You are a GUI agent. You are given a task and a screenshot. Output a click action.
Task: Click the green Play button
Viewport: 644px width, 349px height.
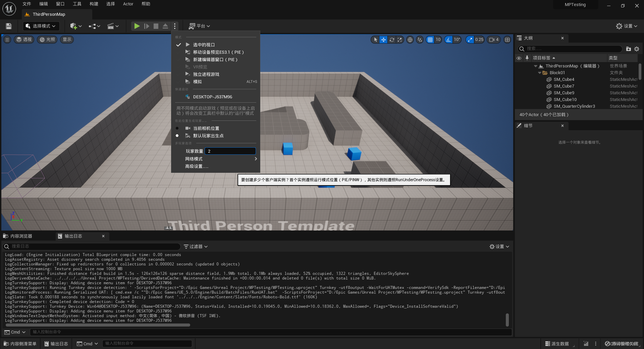click(137, 26)
